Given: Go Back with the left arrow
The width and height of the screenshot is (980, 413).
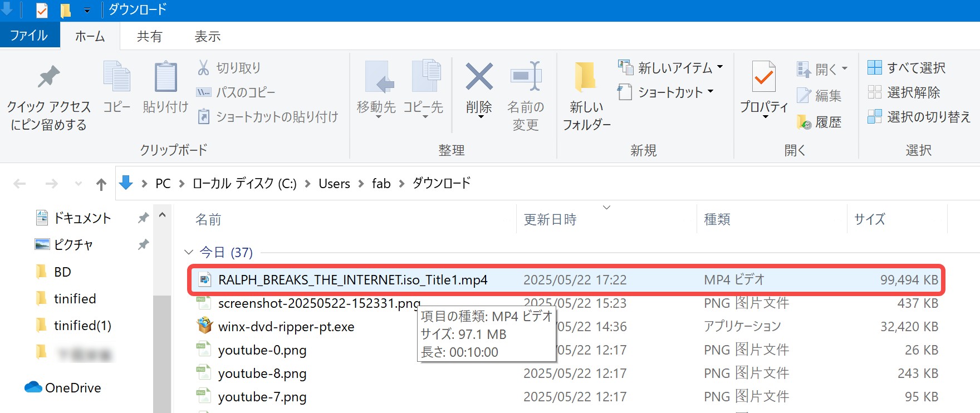Looking at the screenshot, I should pyautogui.click(x=19, y=184).
